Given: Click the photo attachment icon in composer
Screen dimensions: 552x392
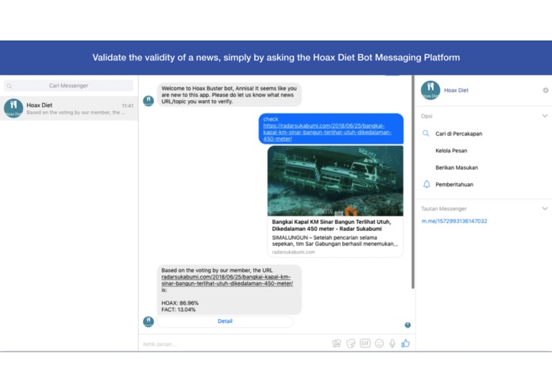Looking at the screenshot, I should [337, 344].
